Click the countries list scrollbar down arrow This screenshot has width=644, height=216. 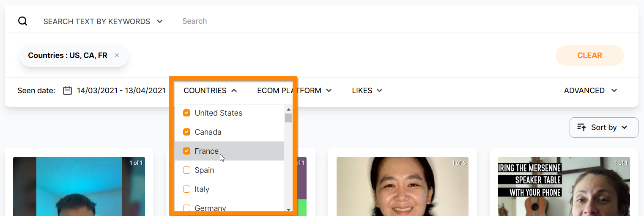(x=288, y=209)
